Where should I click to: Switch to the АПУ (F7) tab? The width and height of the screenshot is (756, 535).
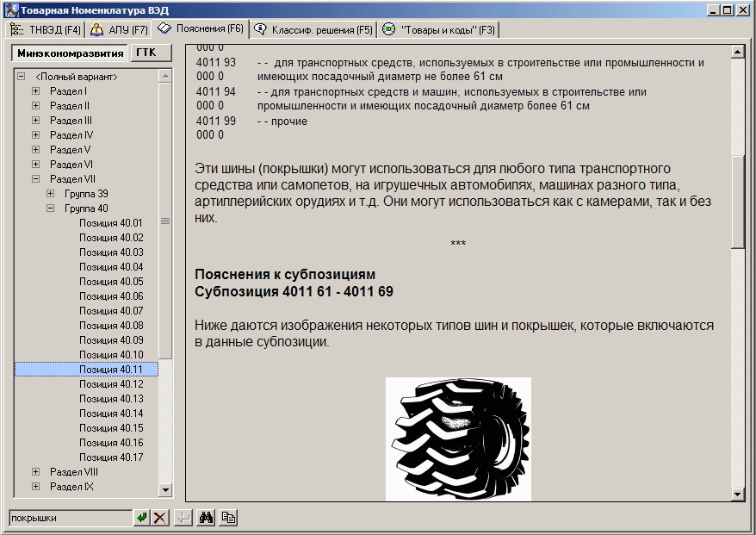120,30
